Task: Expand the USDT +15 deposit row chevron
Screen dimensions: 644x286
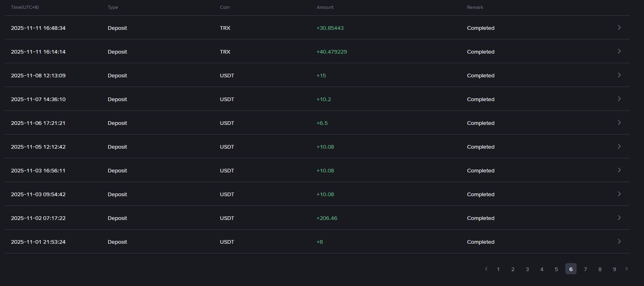Action: [x=619, y=75]
